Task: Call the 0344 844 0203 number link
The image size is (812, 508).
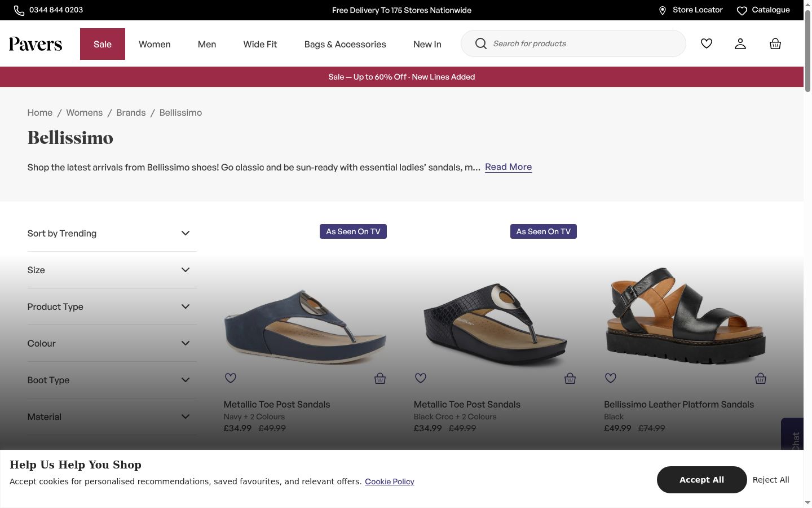Action: coord(56,10)
